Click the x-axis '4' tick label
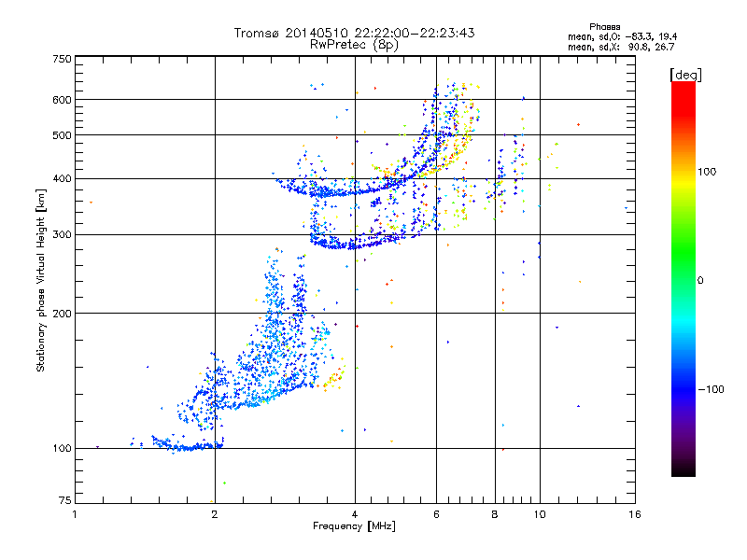Image resolution: width=747 pixels, height=560 pixels. (x=355, y=514)
